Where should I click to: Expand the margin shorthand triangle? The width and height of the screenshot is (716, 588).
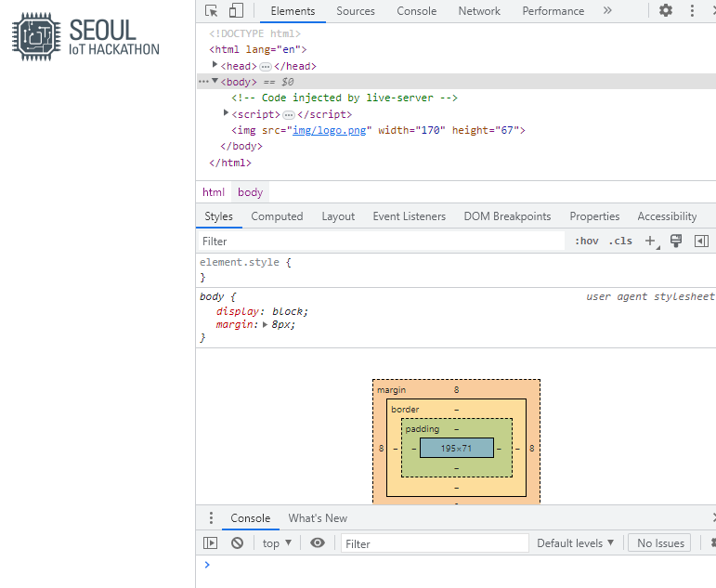tap(265, 325)
